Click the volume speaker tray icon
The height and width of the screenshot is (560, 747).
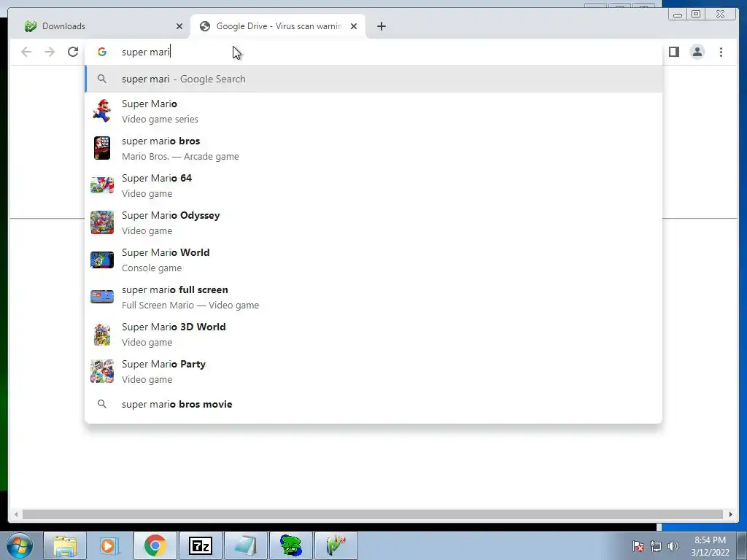tap(673, 546)
